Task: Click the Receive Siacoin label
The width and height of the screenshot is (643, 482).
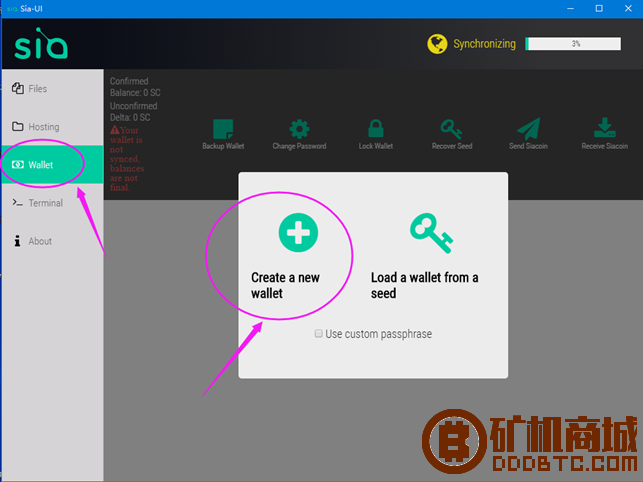Action: coord(604,146)
